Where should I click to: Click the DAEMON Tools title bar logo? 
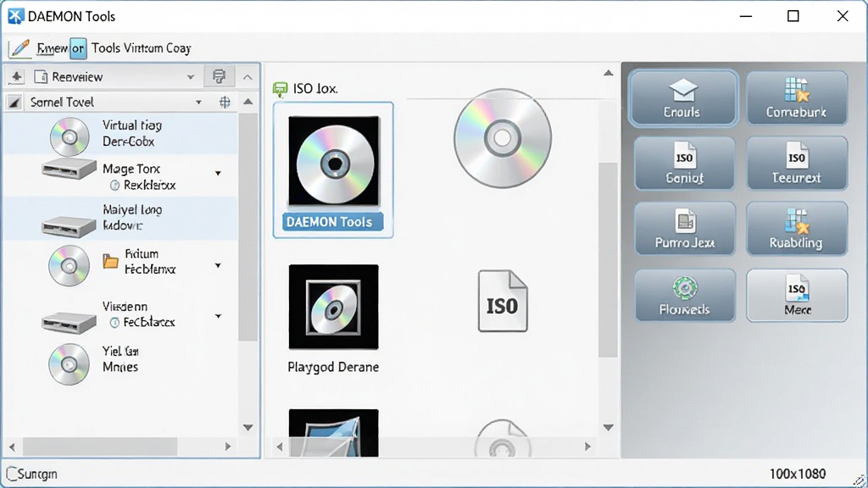tap(15, 16)
